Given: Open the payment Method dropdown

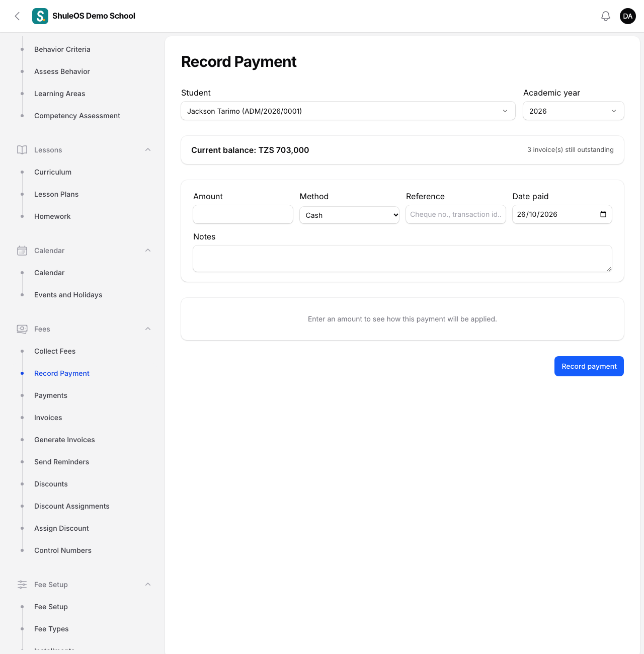Looking at the screenshot, I should [x=350, y=215].
